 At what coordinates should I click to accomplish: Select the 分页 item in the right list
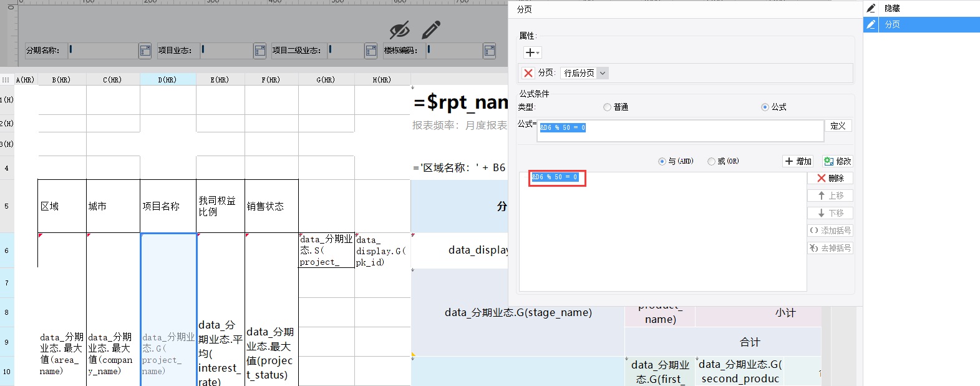coord(921,24)
